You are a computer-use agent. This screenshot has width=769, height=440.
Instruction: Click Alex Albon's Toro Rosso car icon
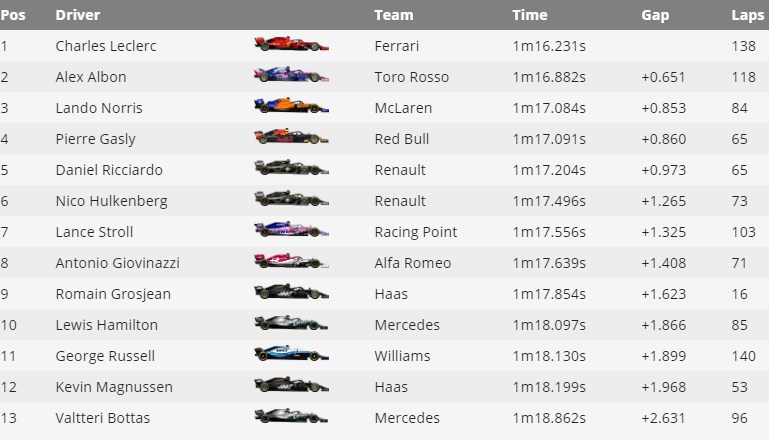[291, 76]
